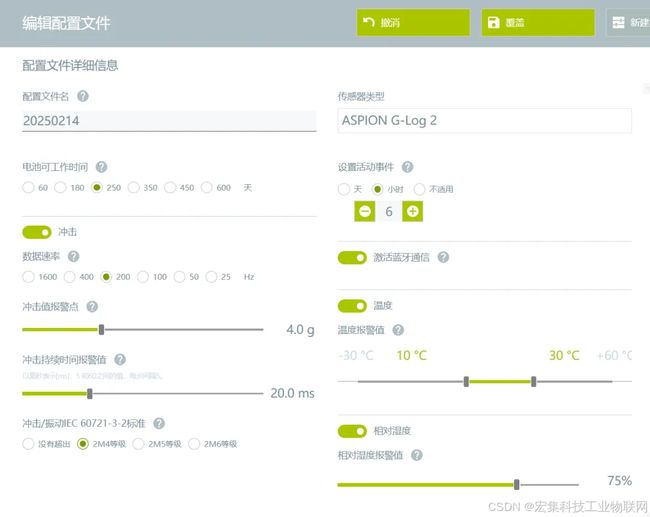The image size is (650, 517).
Task: Select 350 days battery life option
Action: (x=133, y=187)
